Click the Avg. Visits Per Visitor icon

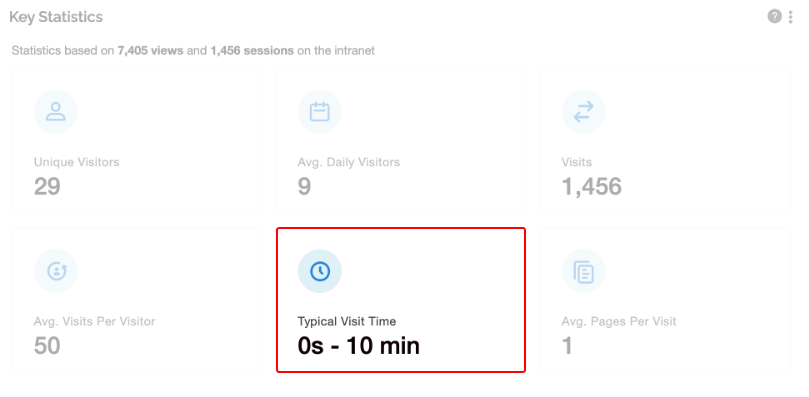point(56,271)
